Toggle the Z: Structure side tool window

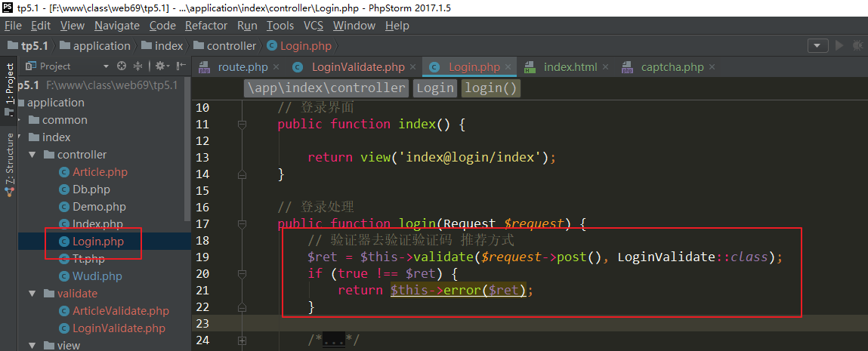click(x=9, y=164)
